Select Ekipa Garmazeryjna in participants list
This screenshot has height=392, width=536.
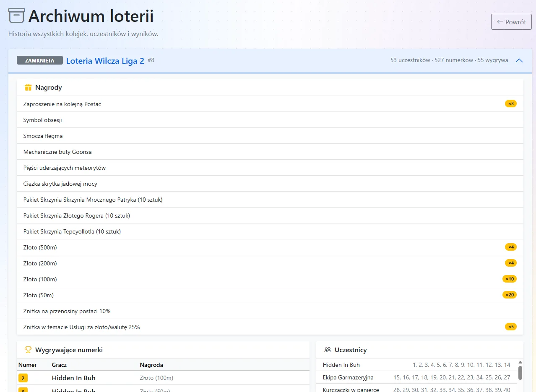(x=416, y=377)
